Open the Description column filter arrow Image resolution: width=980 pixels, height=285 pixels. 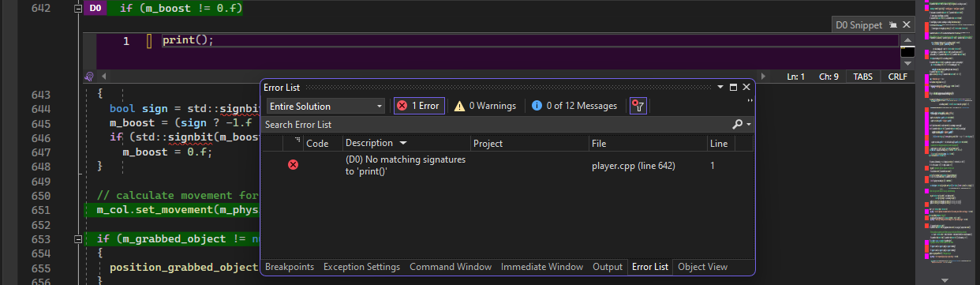pyautogui.click(x=404, y=144)
